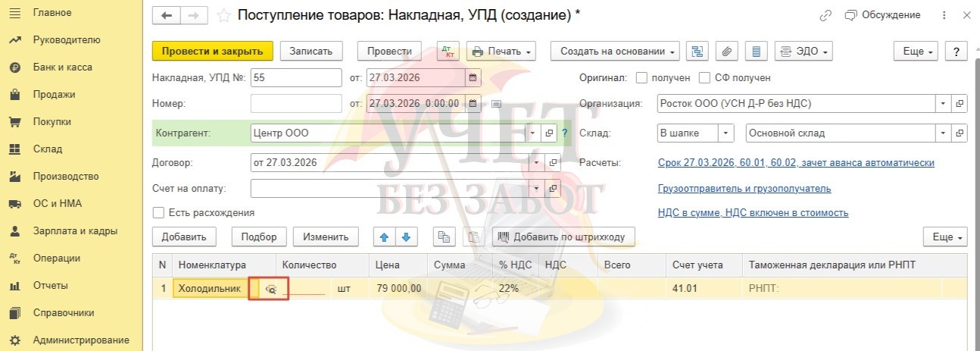This screenshot has width=980, height=351.
Task: Open the Счет на оплату dropdown arrow
Action: click(537, 188)
